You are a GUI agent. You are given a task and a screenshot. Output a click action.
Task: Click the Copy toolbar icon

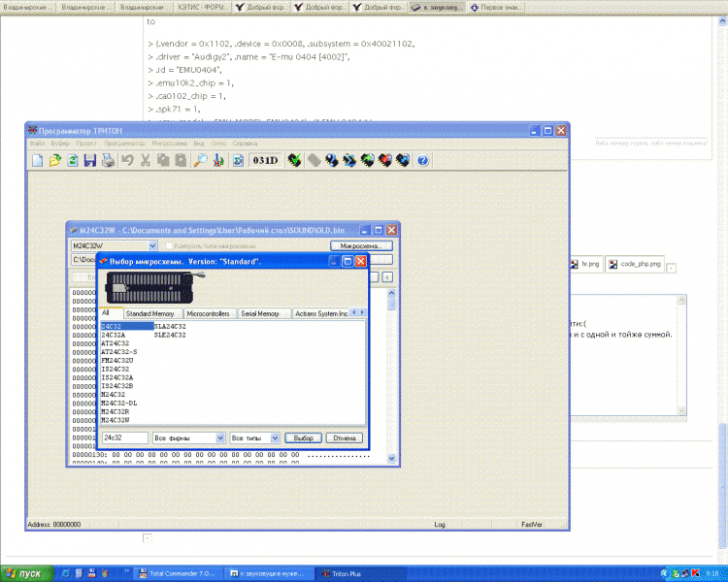(163, 161)
